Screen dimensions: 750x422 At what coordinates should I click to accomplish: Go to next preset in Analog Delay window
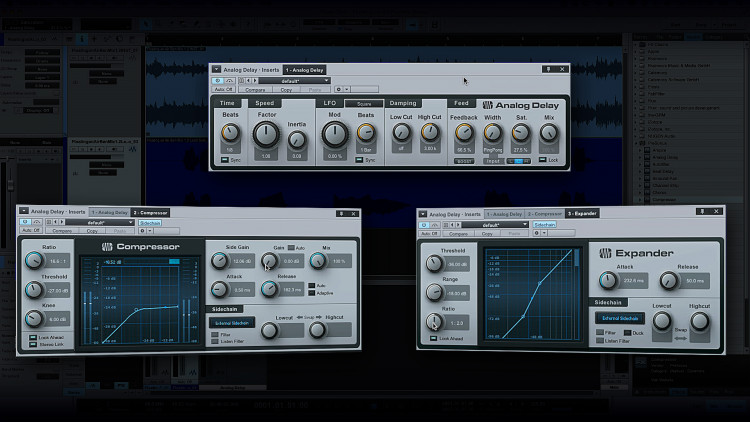click(254, 81)
